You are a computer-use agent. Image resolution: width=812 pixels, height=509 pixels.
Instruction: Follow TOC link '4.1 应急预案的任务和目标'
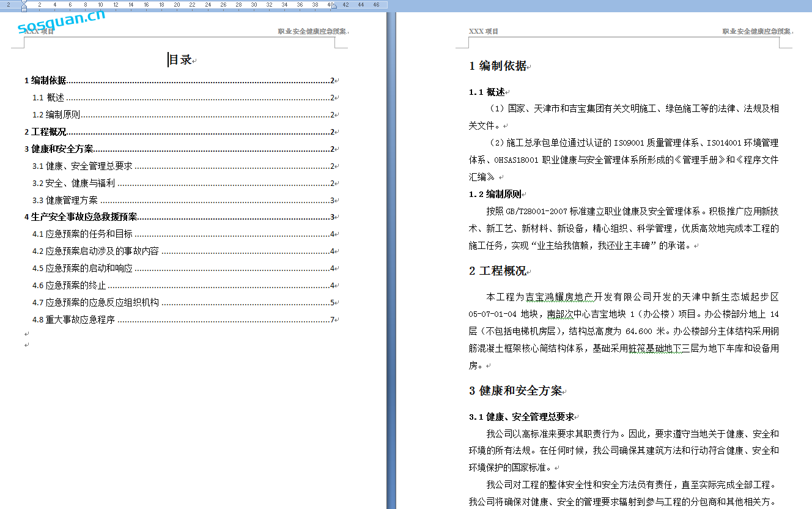[x=83, y=234]
